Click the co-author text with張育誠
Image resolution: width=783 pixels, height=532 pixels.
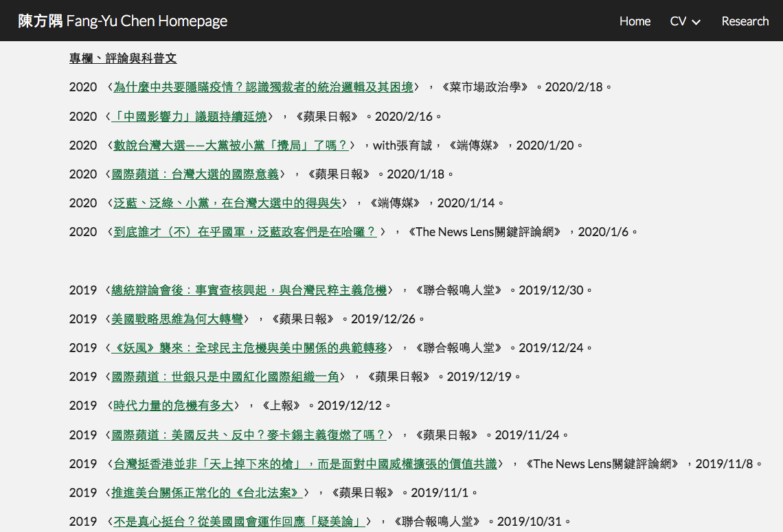[402, 146]
